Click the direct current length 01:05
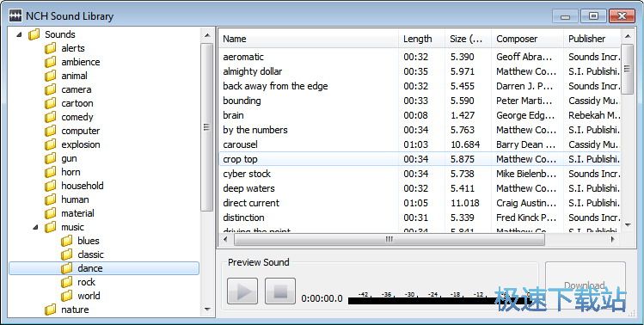The width and height of the screenshot is (644, 325). click(415, 203)
